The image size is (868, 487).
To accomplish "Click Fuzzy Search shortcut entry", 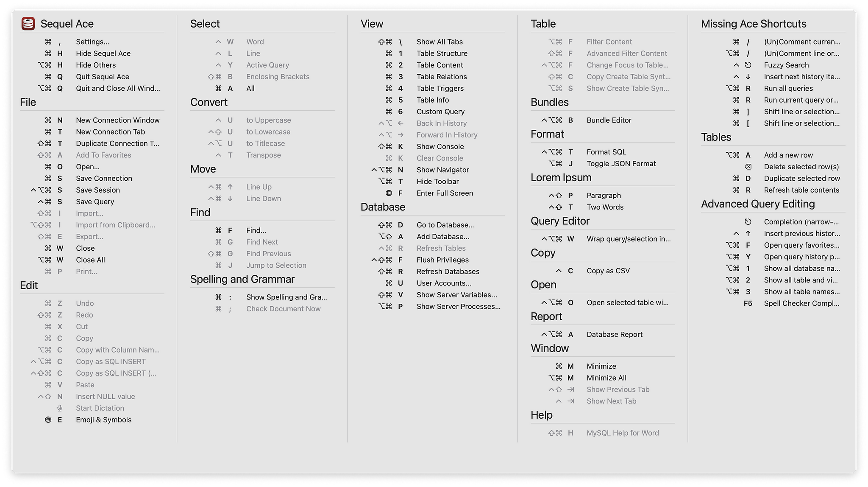I will click(x=785, y=64).
